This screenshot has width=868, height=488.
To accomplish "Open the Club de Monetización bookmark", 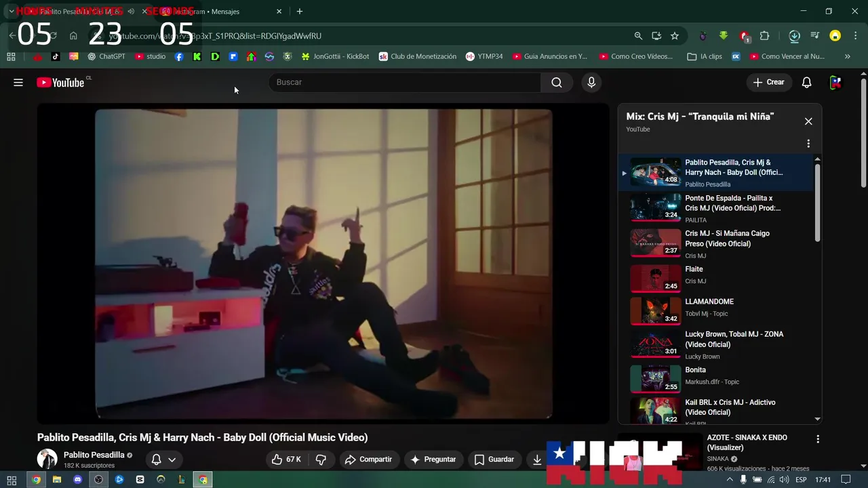I will pyautogui.click(x=418, y=57).
